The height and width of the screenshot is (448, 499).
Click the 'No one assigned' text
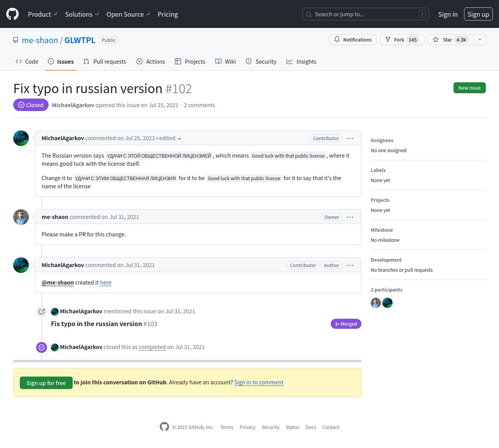(389, 151)
